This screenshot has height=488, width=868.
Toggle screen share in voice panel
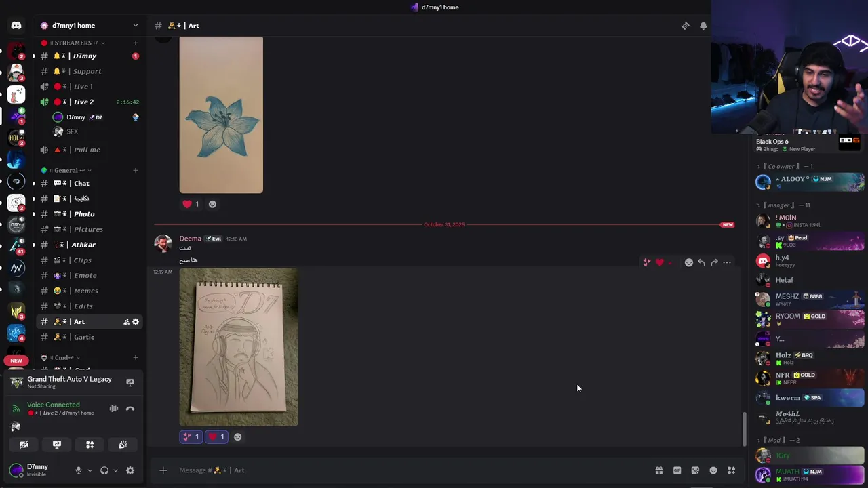click(57, 445)
